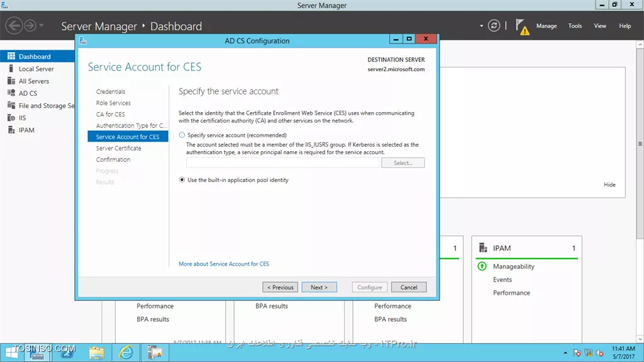Click the Configure button in wizard
644x362 pixels.
pos(369,287)
